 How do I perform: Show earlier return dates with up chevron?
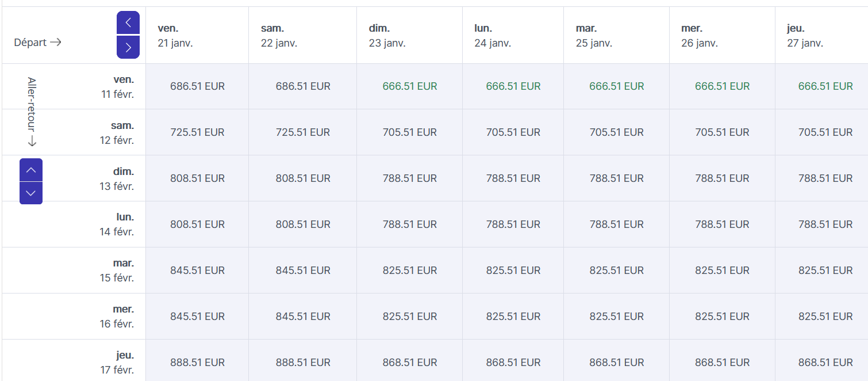point(31,170)
